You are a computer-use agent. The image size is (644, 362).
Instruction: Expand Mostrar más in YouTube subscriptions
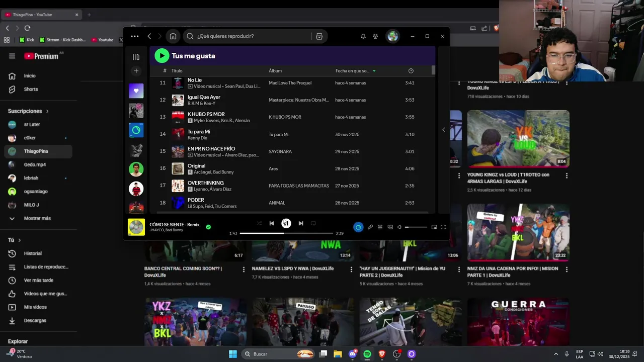click(38, 218)
